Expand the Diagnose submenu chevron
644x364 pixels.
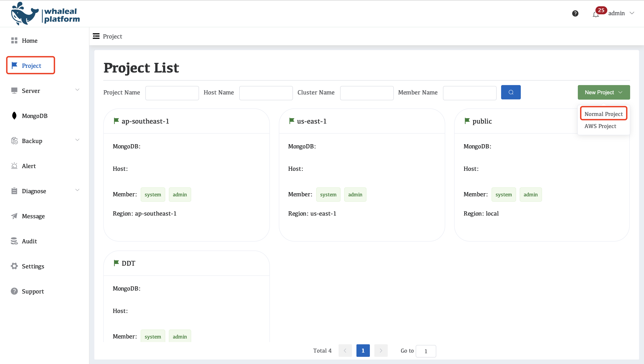[77, 190]
